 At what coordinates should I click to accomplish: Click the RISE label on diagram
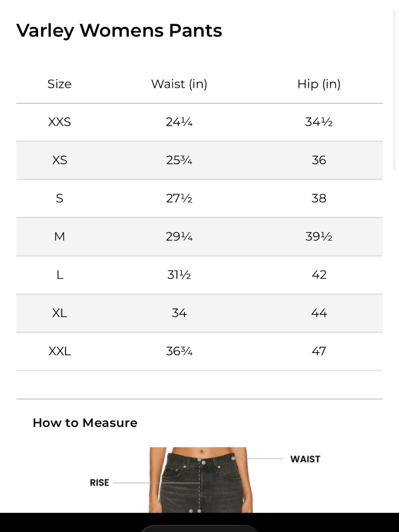99,483
